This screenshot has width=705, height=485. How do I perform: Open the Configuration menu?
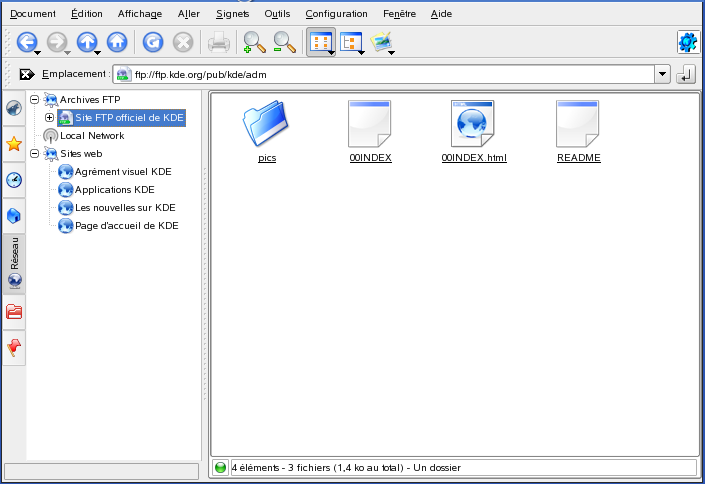336,14
